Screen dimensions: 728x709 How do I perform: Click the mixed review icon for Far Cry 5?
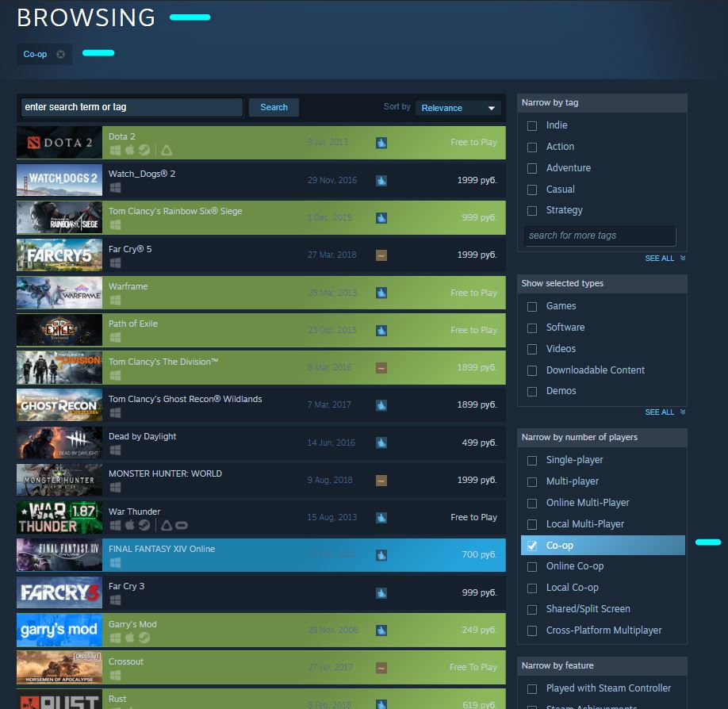click(381, 255)
